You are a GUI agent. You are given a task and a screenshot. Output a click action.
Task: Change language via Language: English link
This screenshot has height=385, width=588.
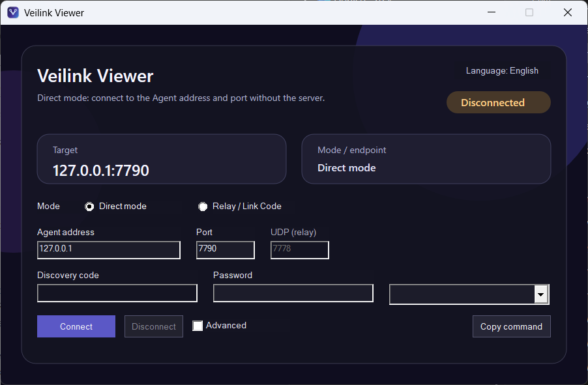[502, 71]
